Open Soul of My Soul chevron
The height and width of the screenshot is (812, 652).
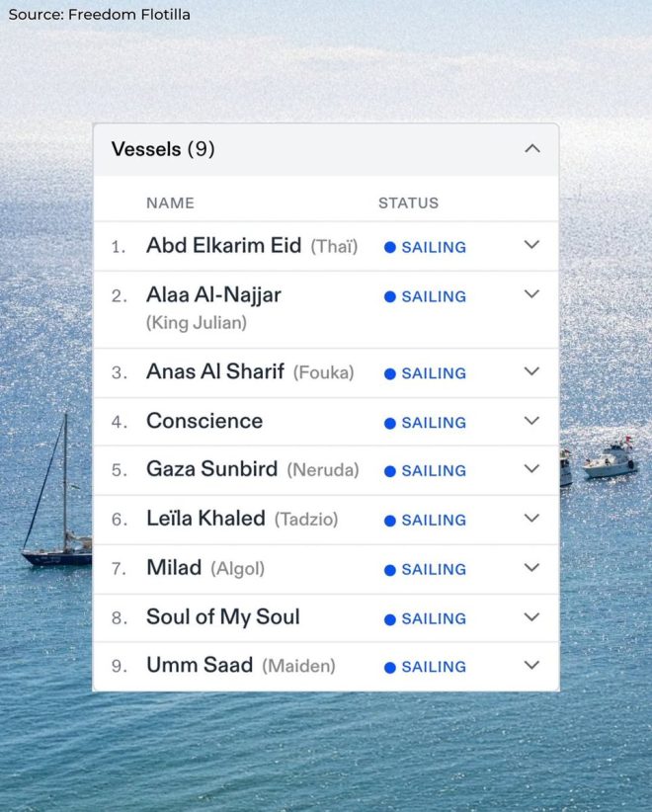tap(531, 617)
